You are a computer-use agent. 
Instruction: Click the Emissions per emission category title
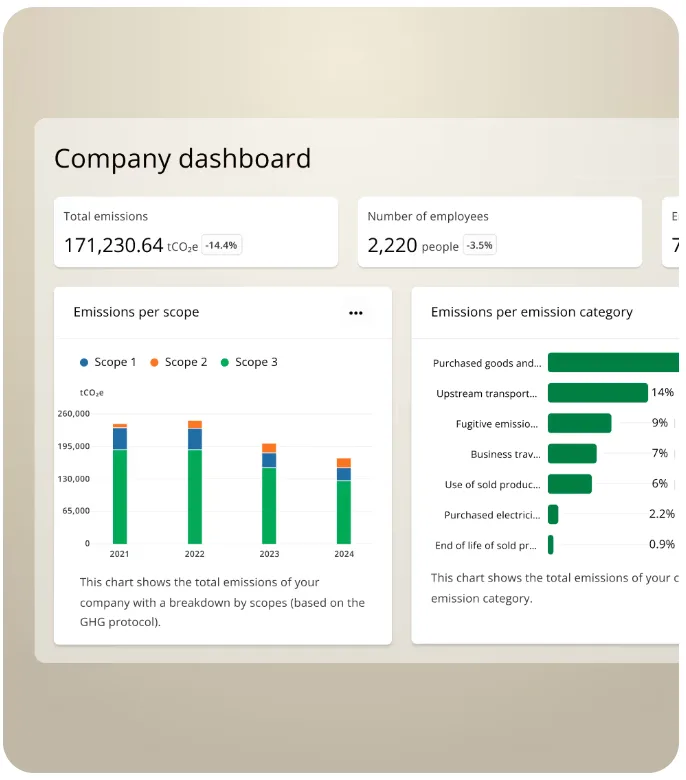click(x=532, y=312)
